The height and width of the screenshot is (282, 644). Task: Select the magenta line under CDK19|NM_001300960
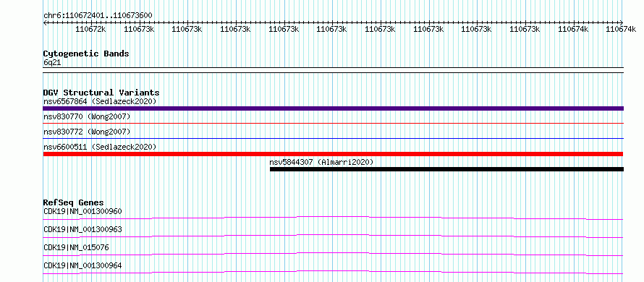point(333,218)
